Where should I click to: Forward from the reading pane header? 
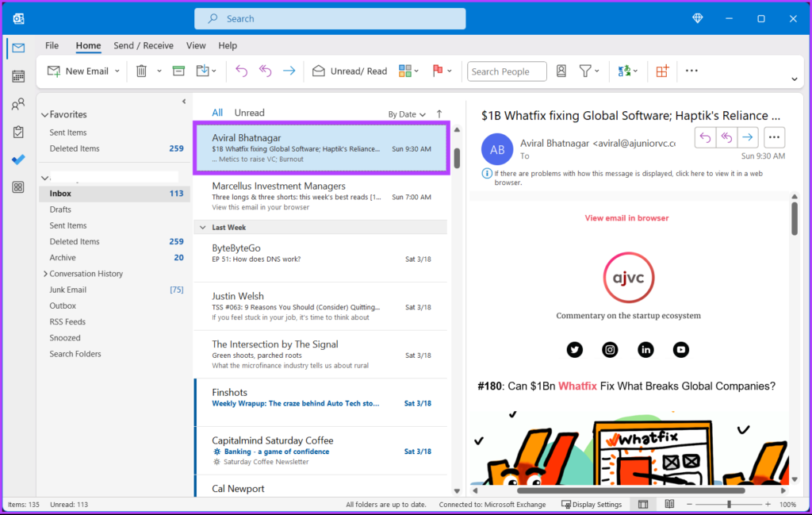[x=748, y=137]
